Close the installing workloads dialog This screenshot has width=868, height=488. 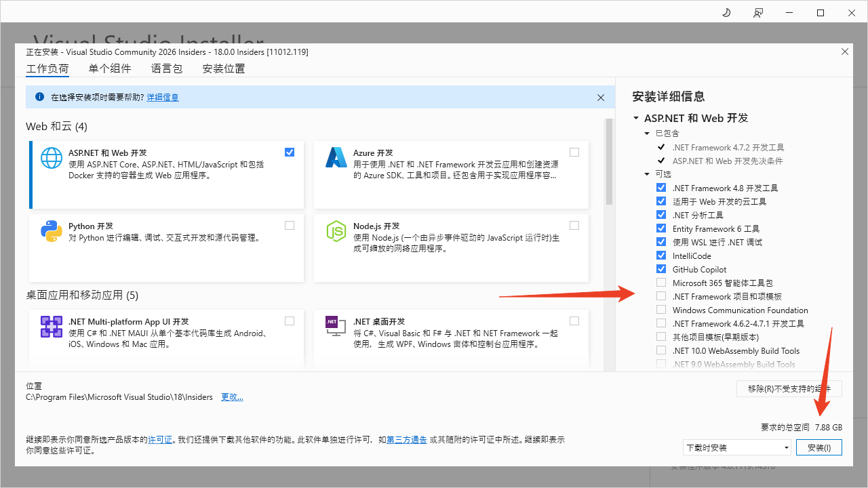(844, 52)
